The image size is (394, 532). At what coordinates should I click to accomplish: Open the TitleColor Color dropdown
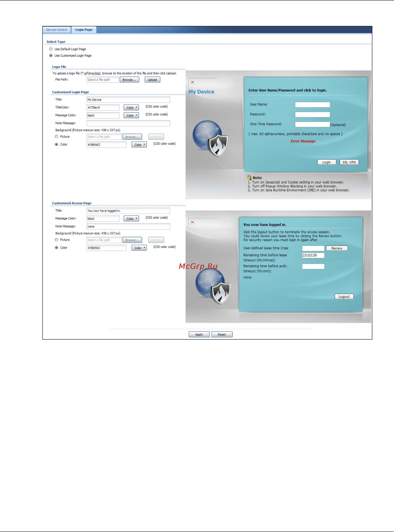coord(131,108)
